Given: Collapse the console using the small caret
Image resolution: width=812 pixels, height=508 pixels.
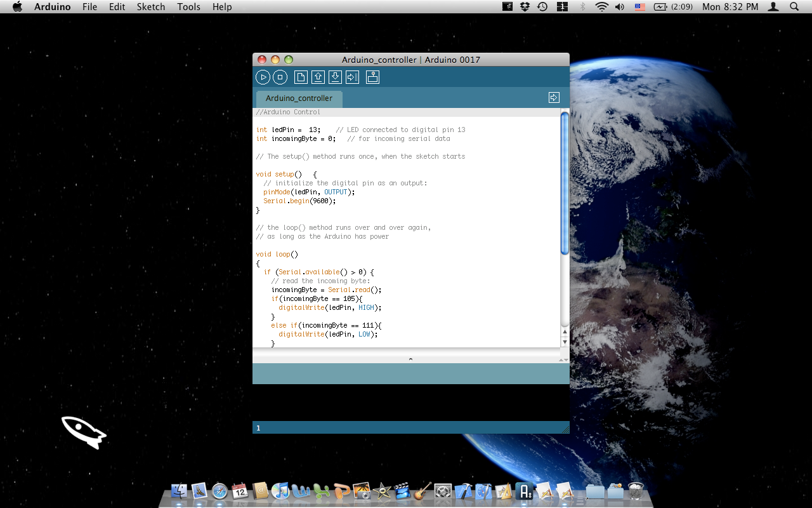Looking at the screenshot, I should tap(410, 359).
